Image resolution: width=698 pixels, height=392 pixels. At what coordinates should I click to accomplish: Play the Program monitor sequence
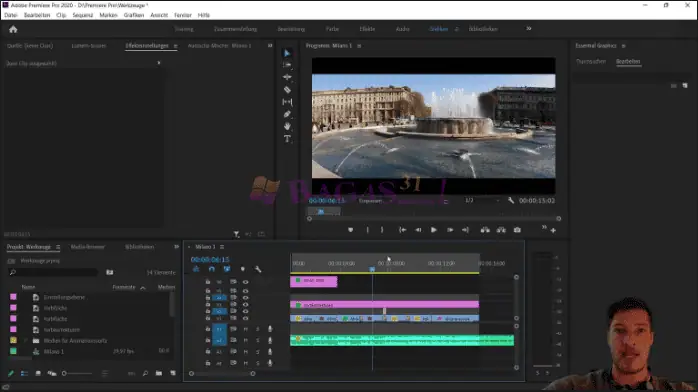(434, 230)
